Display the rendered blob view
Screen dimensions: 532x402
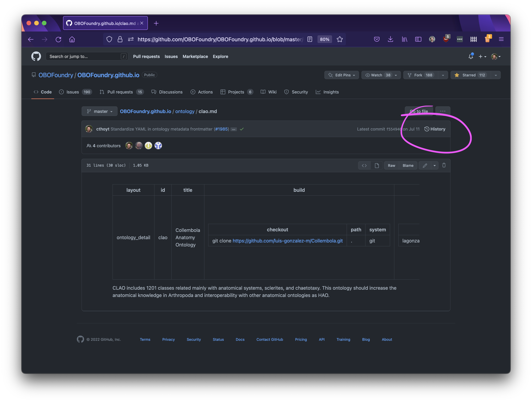click(x=377, y=165)
